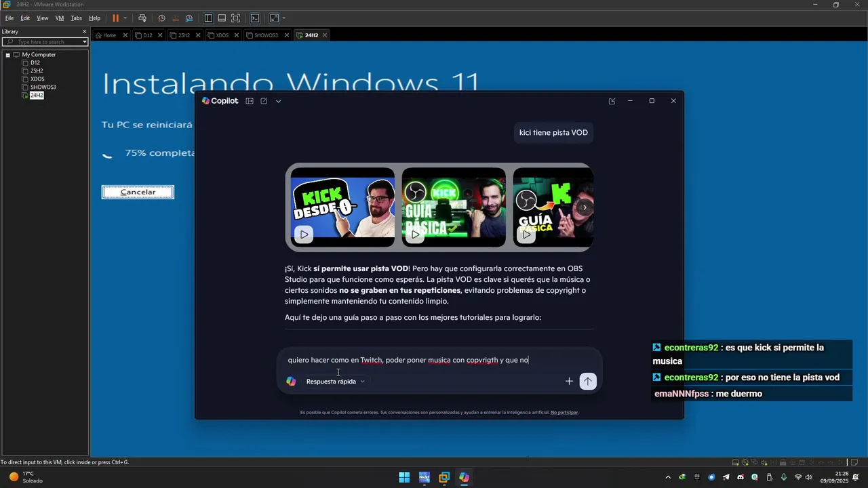868x488 pixels.
Task: Click the Send Ctrl+Alt+Del toolbar icon
Action: (x=142, y=18)
